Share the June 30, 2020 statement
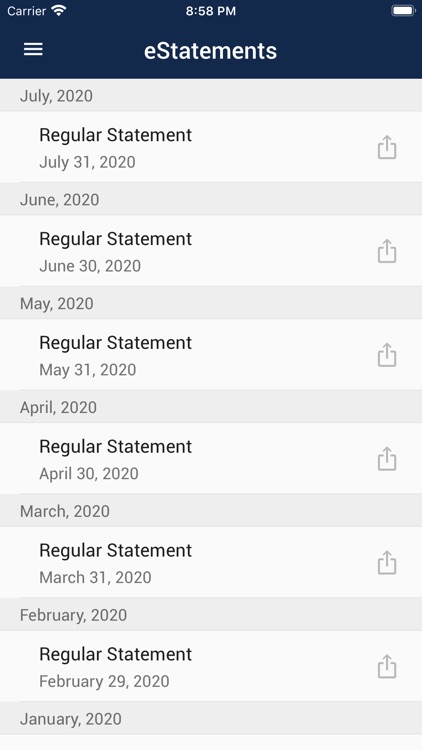Viewport: 422px width, 750px height. coord(387,251)
